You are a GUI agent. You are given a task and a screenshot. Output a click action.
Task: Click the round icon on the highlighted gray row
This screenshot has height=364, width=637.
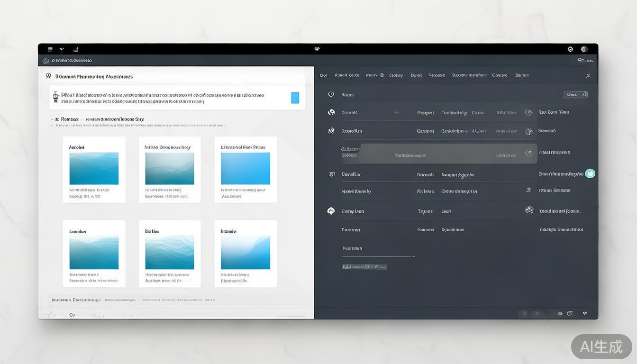point(529,153)
